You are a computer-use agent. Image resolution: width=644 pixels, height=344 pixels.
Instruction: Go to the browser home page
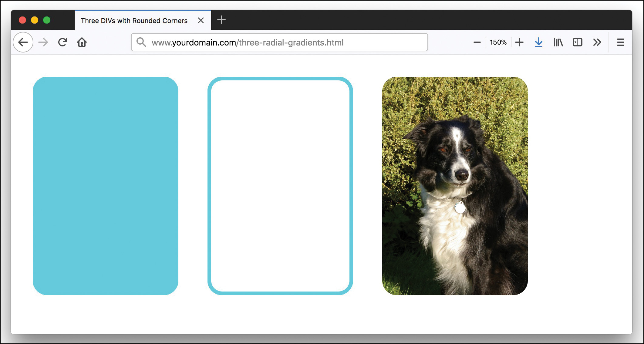pos(82,42)
